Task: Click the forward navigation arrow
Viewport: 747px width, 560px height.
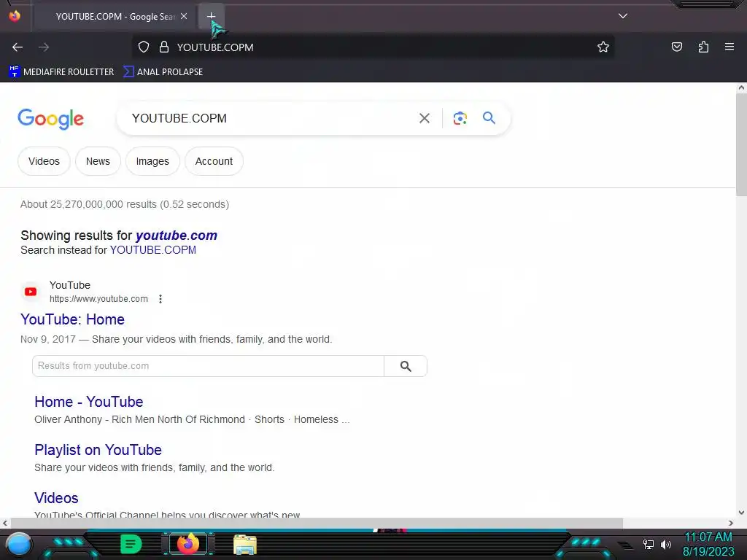Action: click(x=44, y=47)
